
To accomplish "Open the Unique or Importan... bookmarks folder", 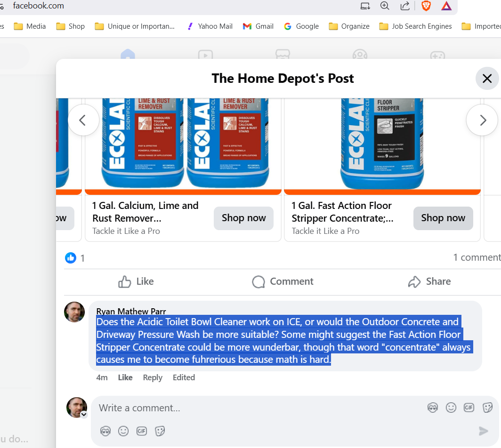I will (x=135, y=26).
